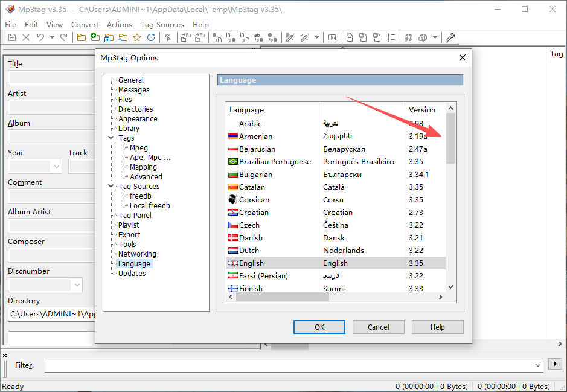Click the language list scroll-up arrow
This screenshot has width=567, height=392.
click(x=450, y=108)
